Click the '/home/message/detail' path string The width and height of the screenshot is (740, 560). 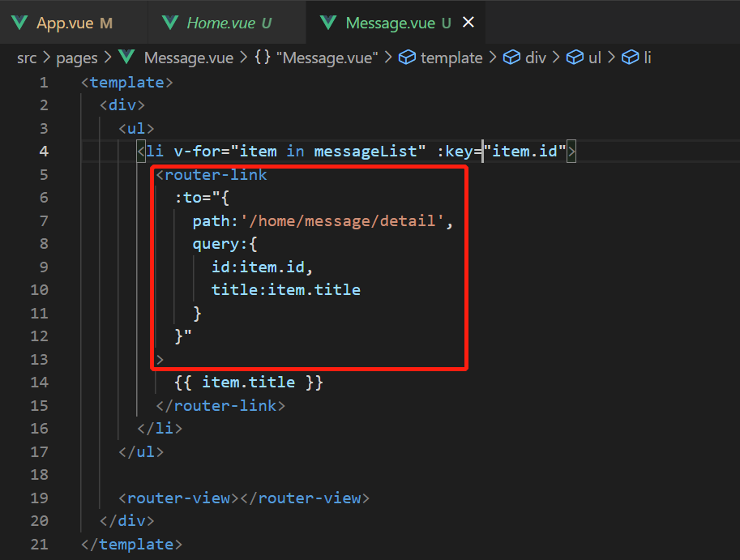[343, 220]
